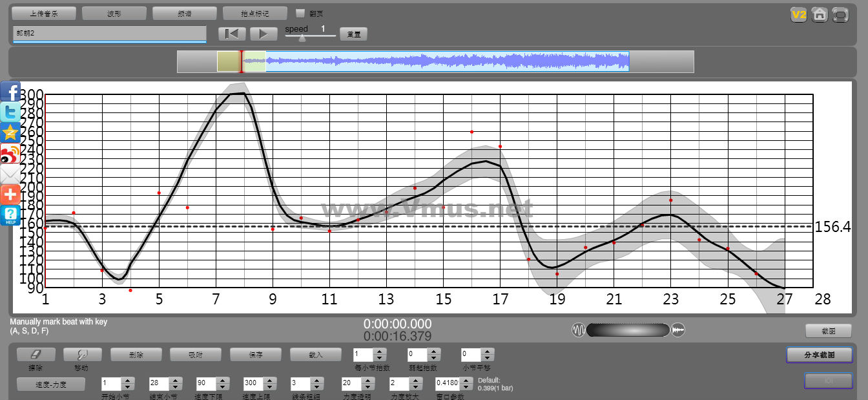868x400 pixels.
Task: Open the blue HELP question mark icon
Action: pyautogui.click(x=10, y=215)
